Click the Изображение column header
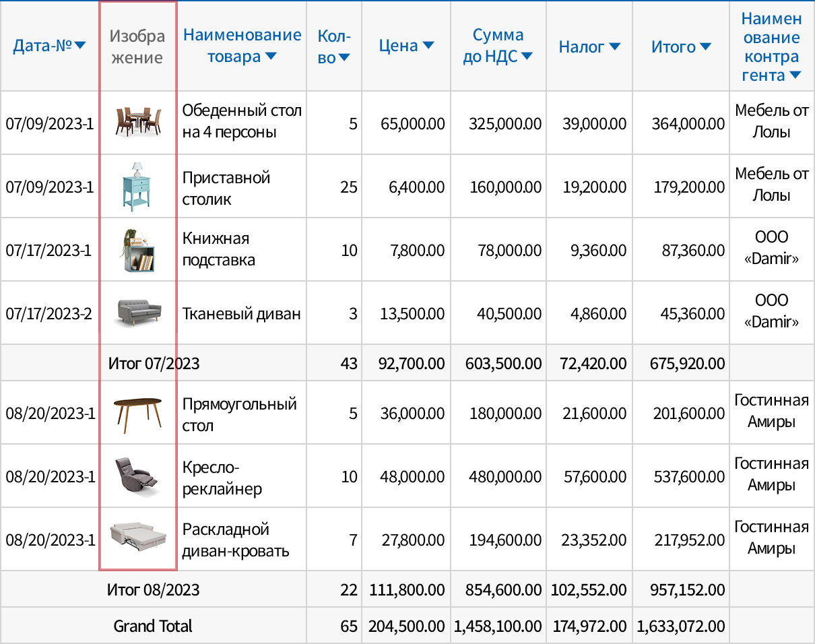The height and width of the screenshot is (644, 815). click(137, 46)
